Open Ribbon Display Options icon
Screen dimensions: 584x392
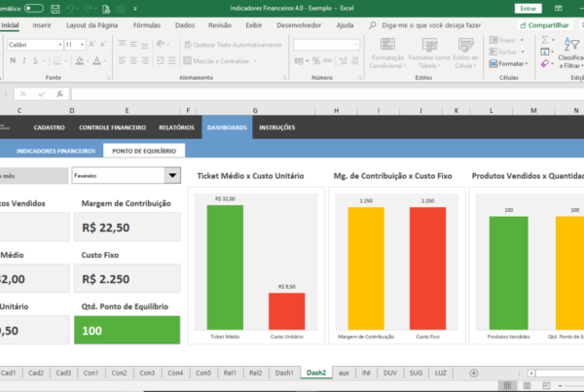click(x=558, y=8)
